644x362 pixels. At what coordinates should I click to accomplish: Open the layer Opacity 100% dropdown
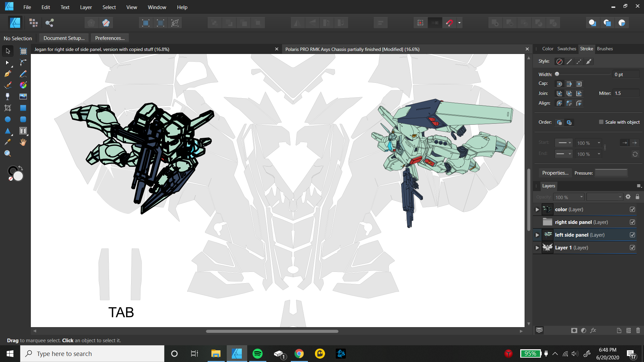point(569,197)
